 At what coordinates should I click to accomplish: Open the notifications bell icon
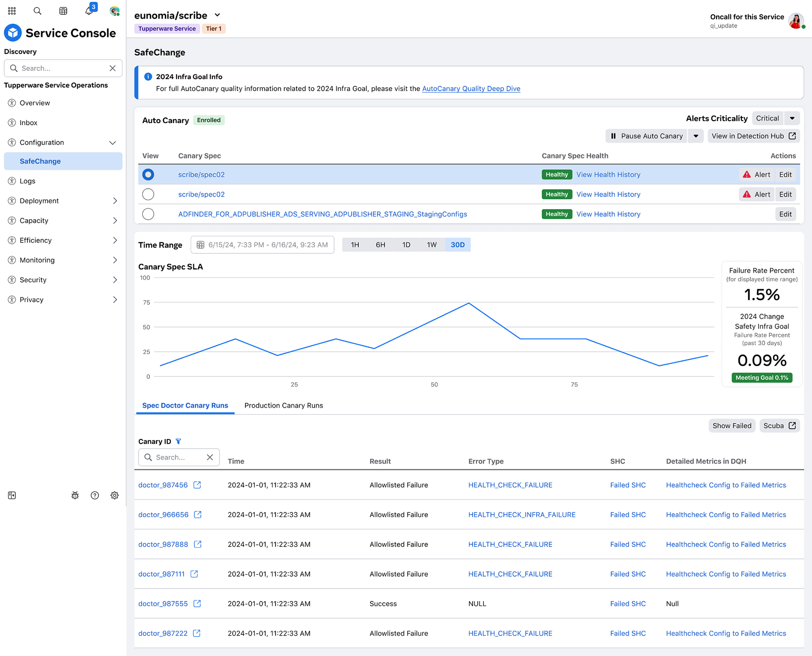[x=89, y=11]
